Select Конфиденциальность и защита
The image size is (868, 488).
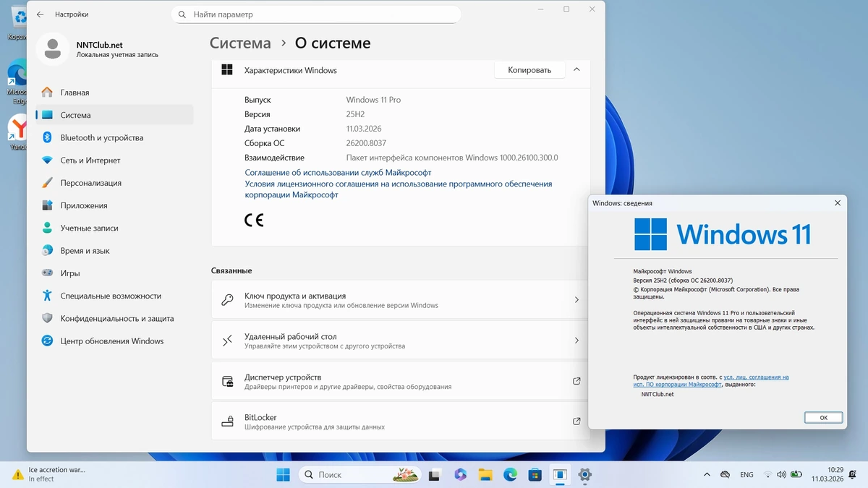(x=114, y=318)
